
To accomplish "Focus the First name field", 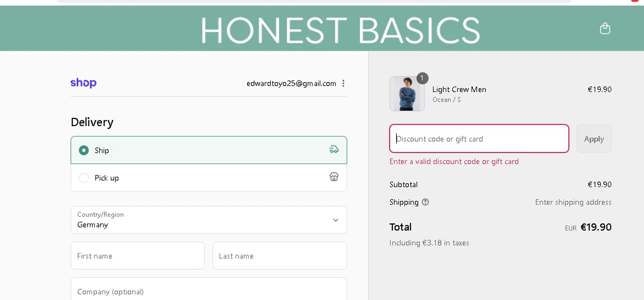I will 137,256.
